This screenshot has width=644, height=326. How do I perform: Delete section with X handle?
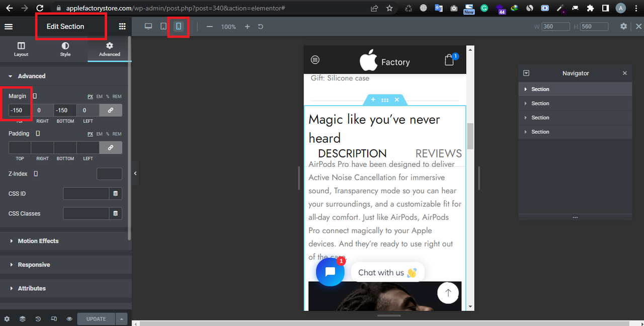click(396, 100)
